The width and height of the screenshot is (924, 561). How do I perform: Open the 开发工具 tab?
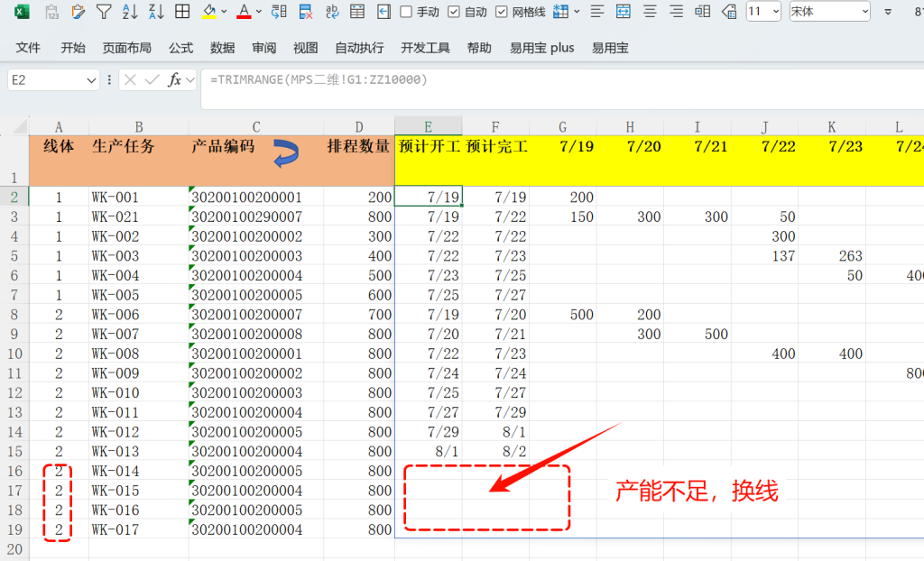click(x=426, y=48)
